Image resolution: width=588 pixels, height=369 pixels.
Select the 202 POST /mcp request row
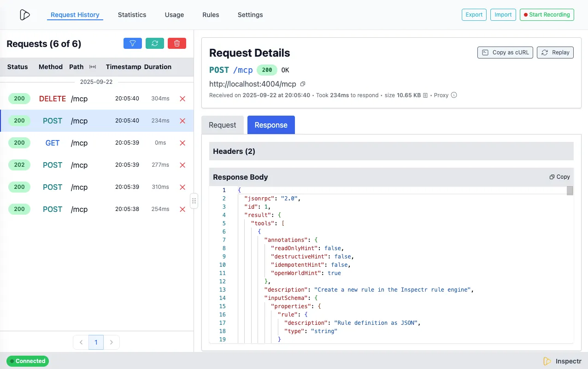click(97, 165)
